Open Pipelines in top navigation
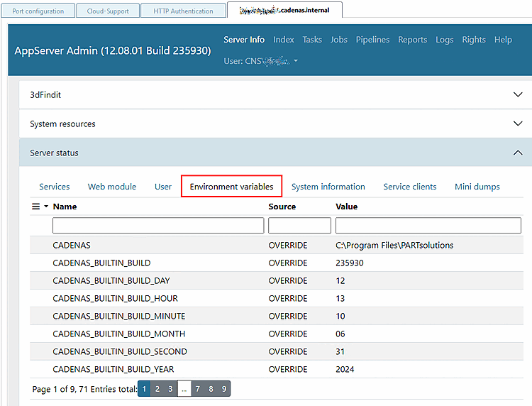The image size is (532, 406). pos(372,40)
